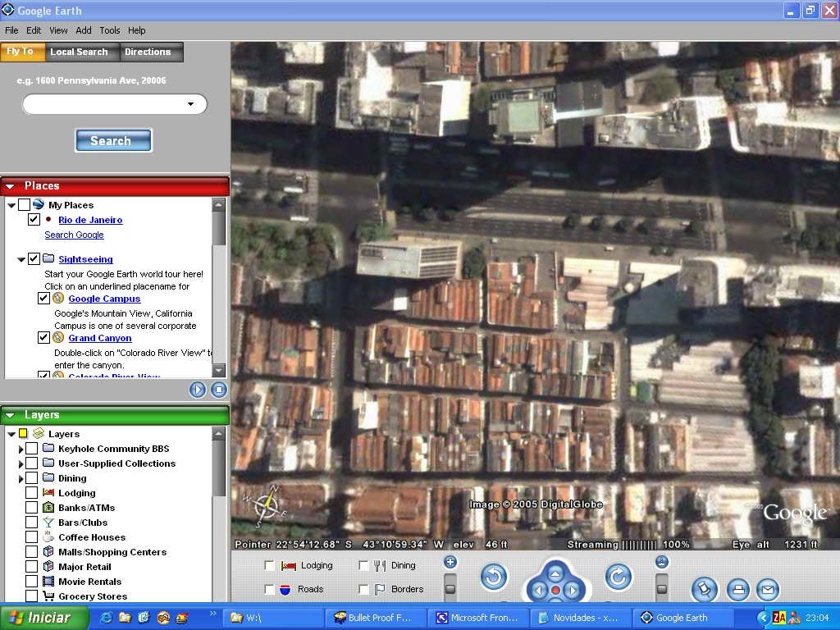Click the print icon button
The height and width of the screenshot is (630, 840).
coord(738,589)
